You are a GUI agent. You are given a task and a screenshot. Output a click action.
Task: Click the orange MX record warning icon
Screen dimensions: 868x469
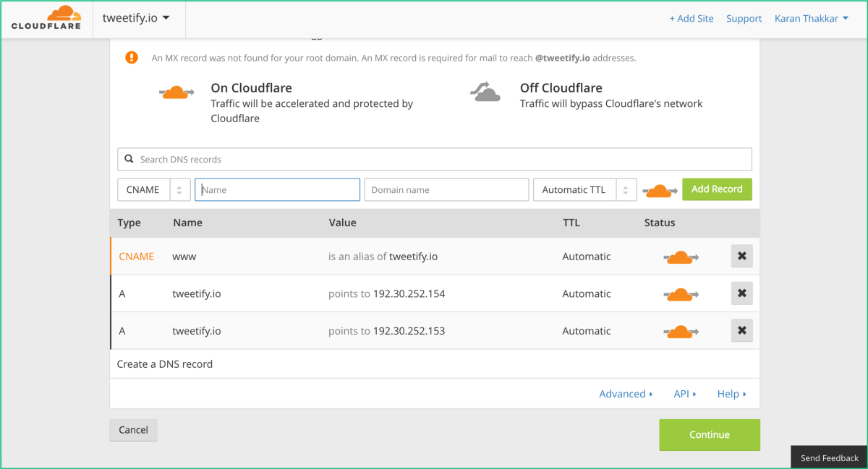click(131, 57)
